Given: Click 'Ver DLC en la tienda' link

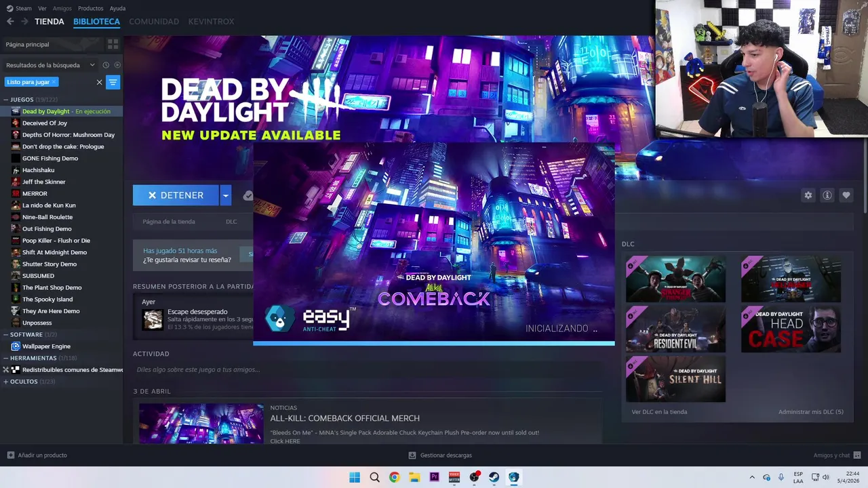Looking at the screenshot, I should 659,412.
